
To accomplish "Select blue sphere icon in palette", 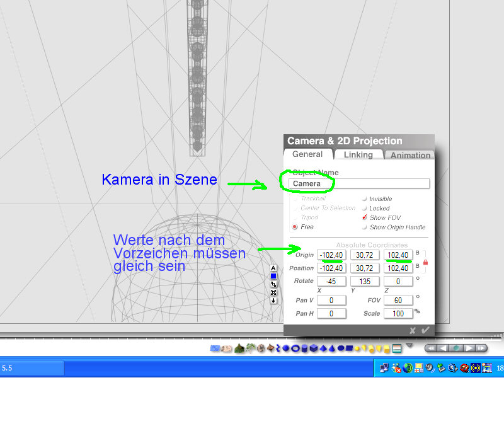I will coord(286,348).
